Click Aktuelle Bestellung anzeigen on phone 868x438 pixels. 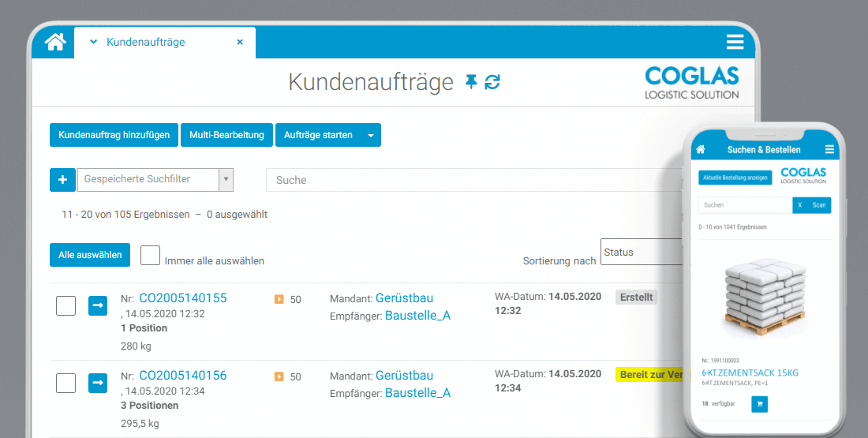(x=735, y=178)
